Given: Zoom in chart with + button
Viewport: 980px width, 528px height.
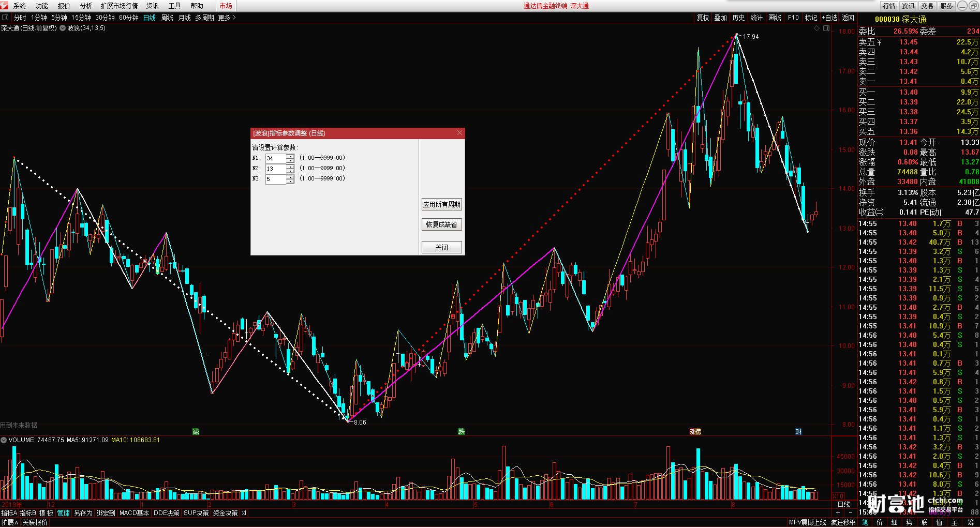Looking at the screenshot, I should (838, 512).
